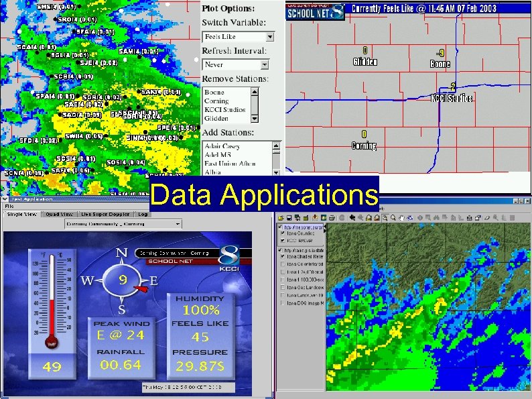
Task: Switch to the Live Super Doppler tab
Action: [x=105, y=215]
